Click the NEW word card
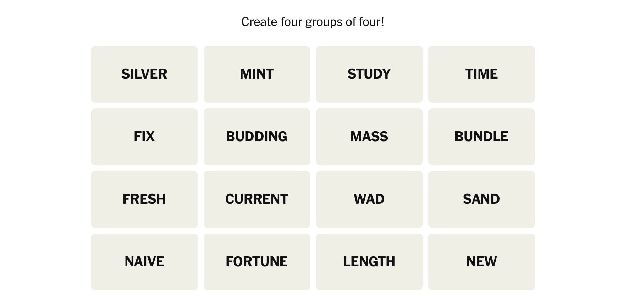 click(x=481, y=262)
